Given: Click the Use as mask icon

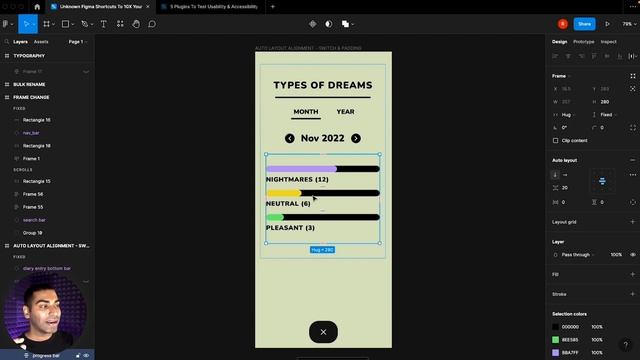Looking at the screenshot, I should click(329, 24).
